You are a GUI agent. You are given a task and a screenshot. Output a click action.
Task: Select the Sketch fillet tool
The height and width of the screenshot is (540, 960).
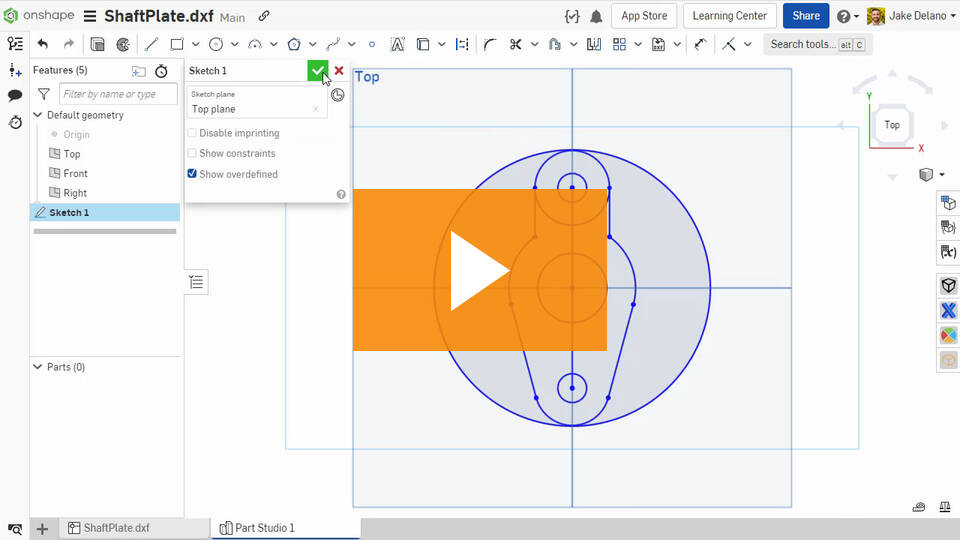[490, 44]
